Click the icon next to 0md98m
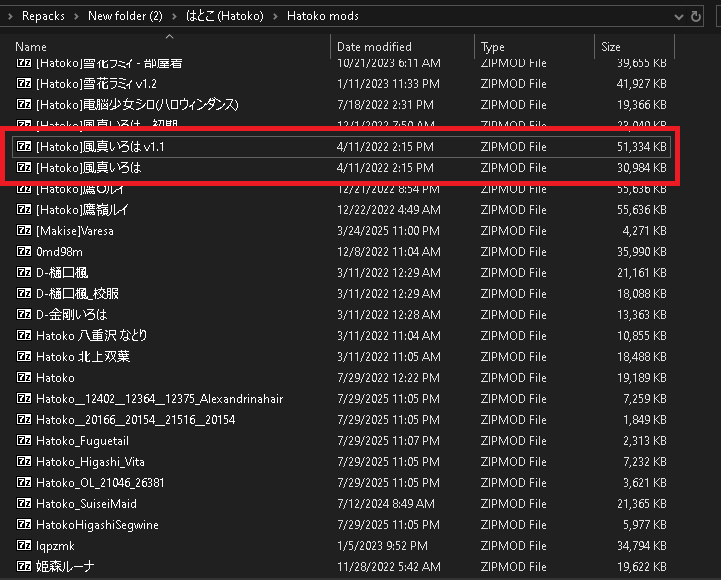Screen dimensions: 721x580 (24, 252)
